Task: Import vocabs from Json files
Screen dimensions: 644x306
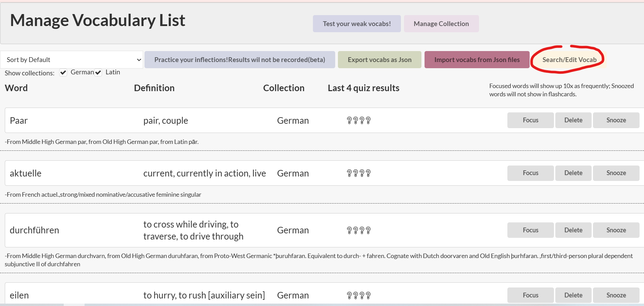Action: click(477, 60)
